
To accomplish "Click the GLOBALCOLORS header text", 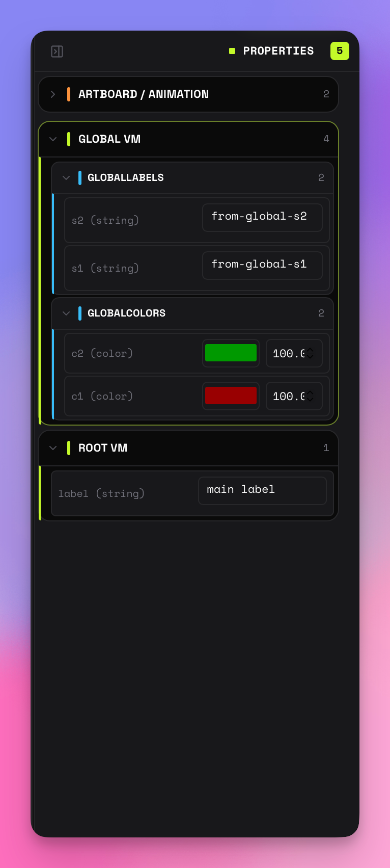I will (x=126, y=313).
